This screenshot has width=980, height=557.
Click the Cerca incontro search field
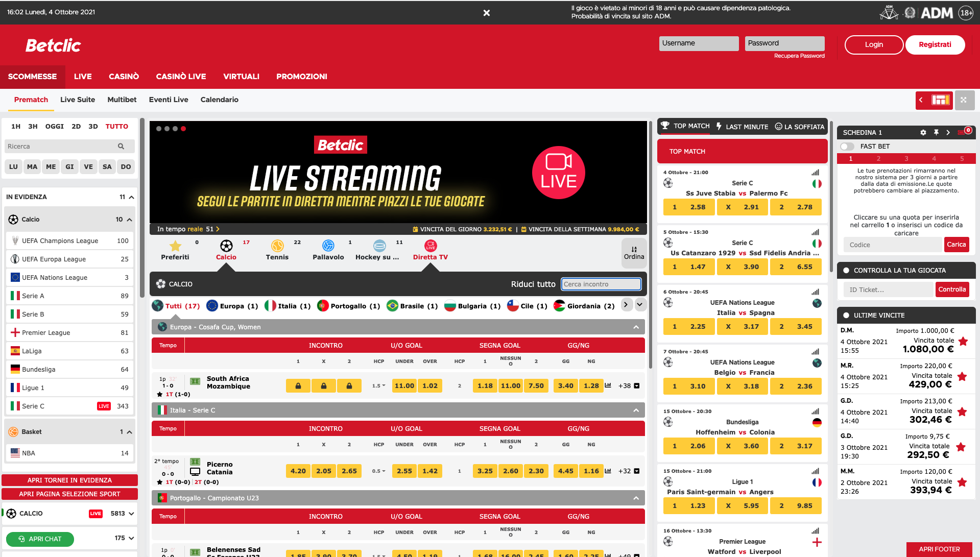pyautogui.click(x=601, y=284)
